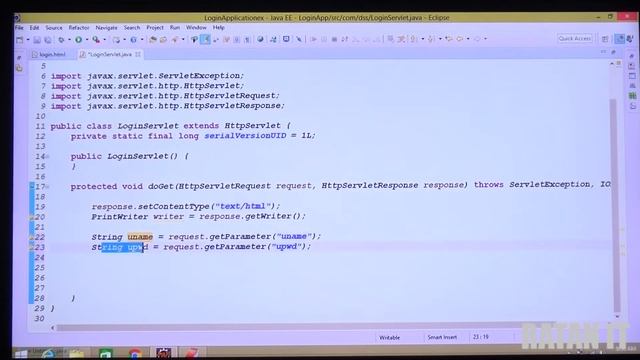
Task: Open the Refactor menu
Action: pos(79,28)
